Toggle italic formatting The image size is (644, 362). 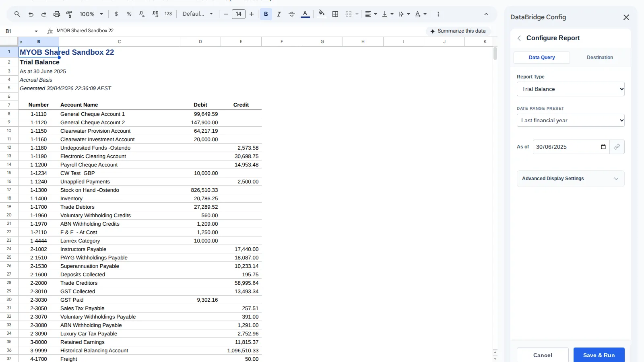click(279, 14)
